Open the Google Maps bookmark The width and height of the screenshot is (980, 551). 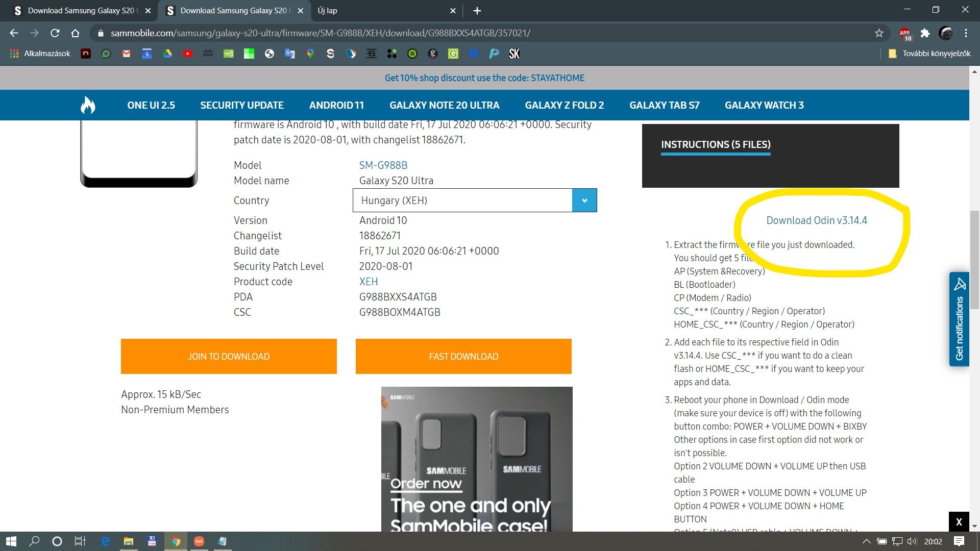[310, 54]
